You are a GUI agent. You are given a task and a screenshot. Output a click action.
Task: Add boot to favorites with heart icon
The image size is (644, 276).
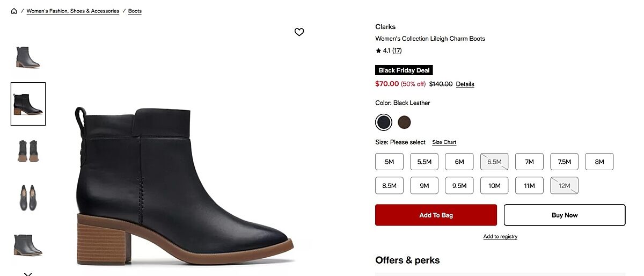click(299, 32)
